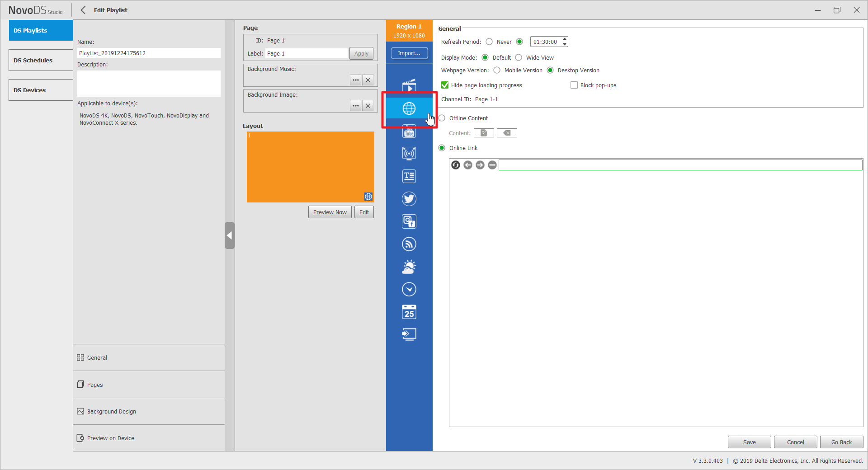Choose Wide View display mode

click(519, 57)
